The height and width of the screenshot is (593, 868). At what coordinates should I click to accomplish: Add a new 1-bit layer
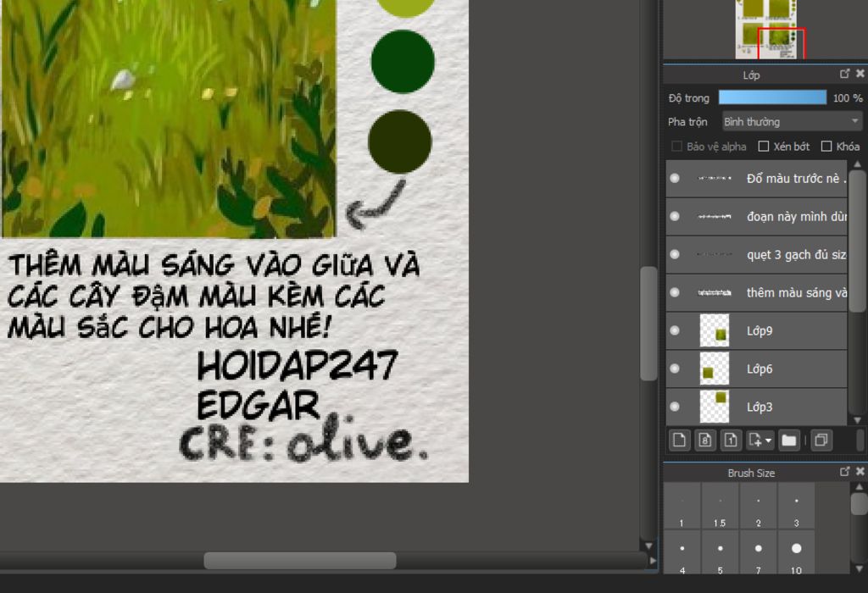coord(730,441)
